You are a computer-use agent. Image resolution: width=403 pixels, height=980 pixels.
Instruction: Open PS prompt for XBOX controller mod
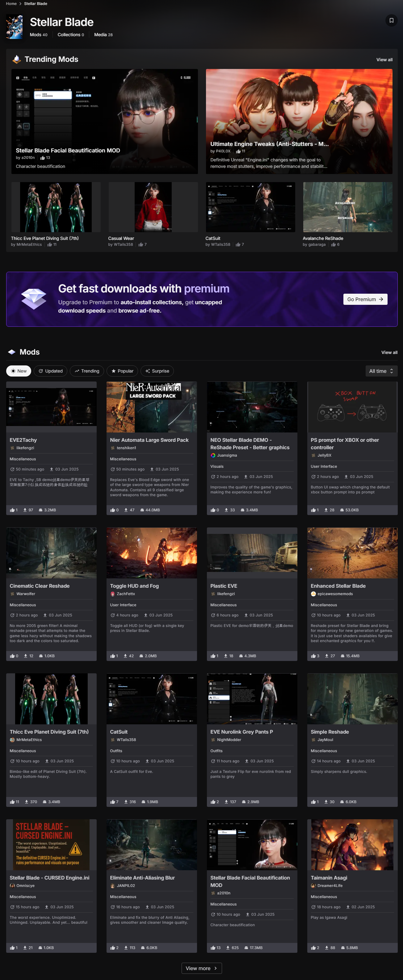pyautogui.click(x=345, y=444)
